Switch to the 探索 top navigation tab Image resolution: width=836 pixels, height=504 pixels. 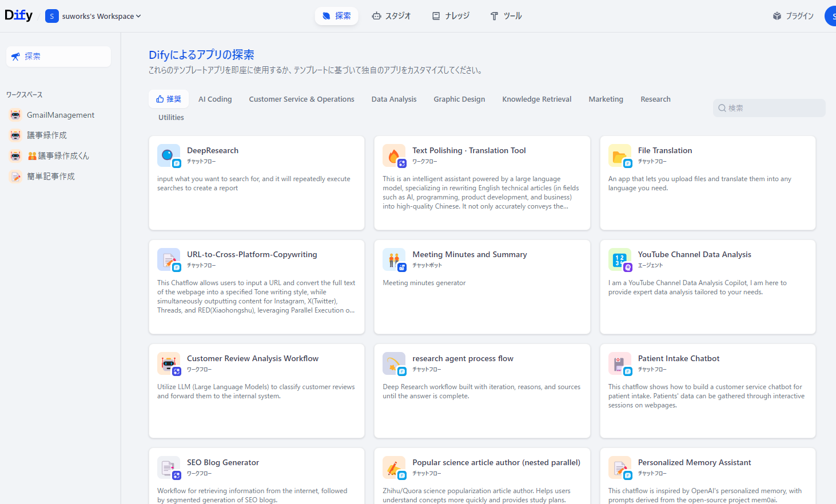pos(336,16)
